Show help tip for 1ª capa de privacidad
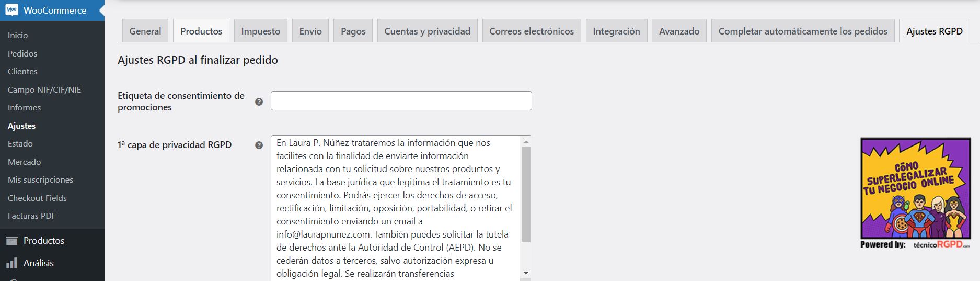The width and height of the screenshot is (980, 281). coord(259,145)
